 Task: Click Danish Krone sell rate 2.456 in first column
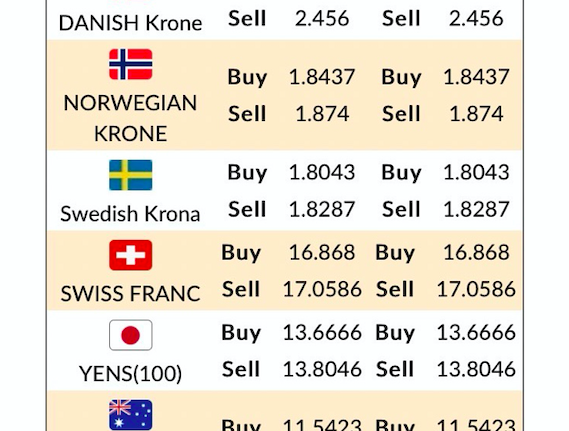pyautogui.click(x=322, y=19)
